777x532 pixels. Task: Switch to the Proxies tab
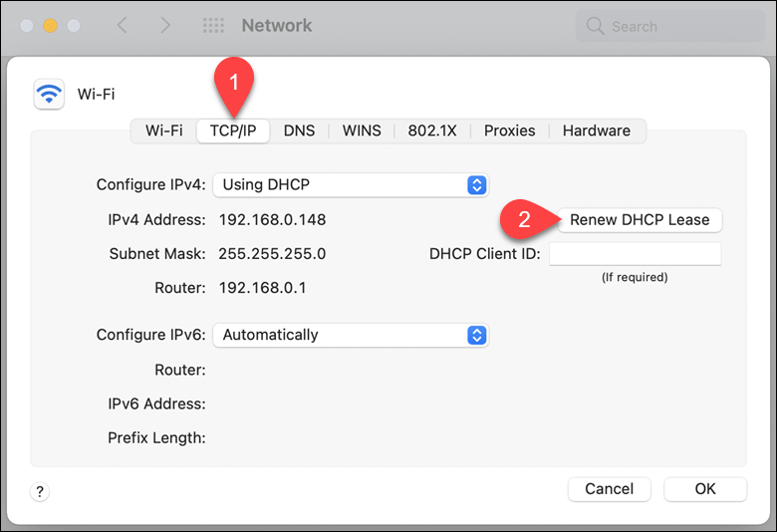click(x=509, y=131)
